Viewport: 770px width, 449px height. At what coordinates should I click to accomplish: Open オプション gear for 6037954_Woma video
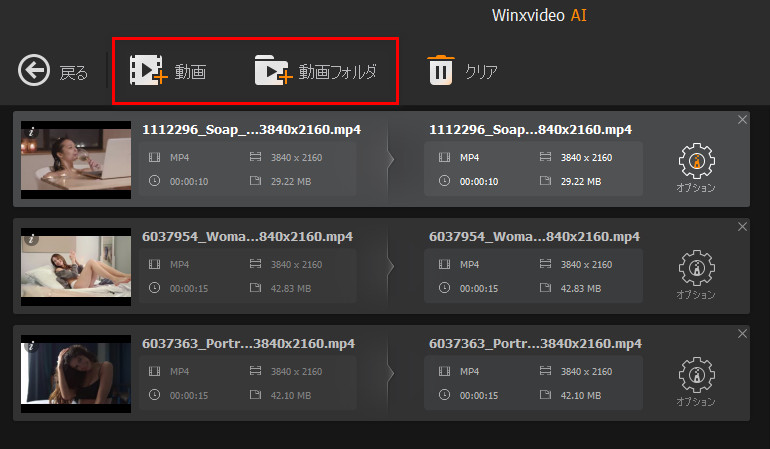[696, 268]
